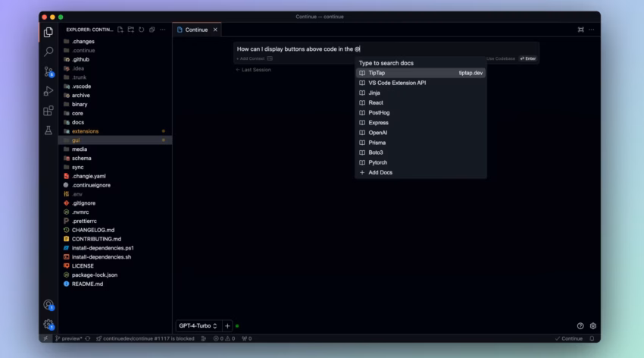This screenshot has height=358, width=644.
Task: Select Jinja docs entry
Action: click(x=421, y=93)
